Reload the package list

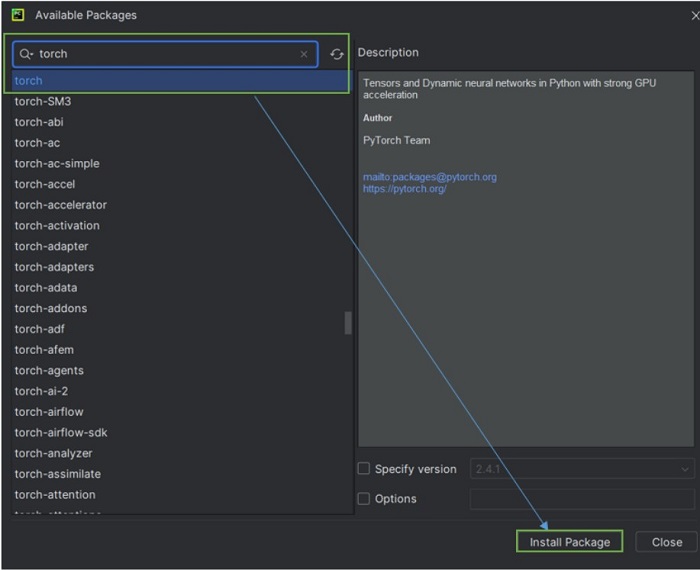point(337,54)
